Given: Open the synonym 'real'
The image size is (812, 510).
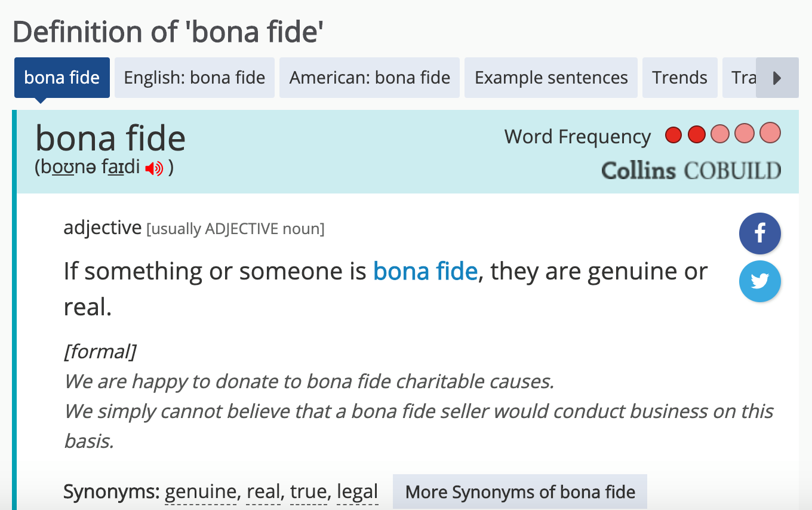Looking at the screenshot, I should 264,493.
